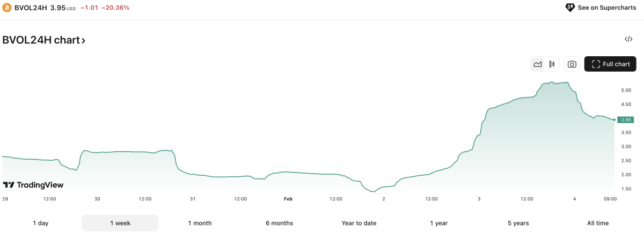Screen dimensions: 644x239
Task: Take a chart snapshot with camera icon
Action: point(572,64)
